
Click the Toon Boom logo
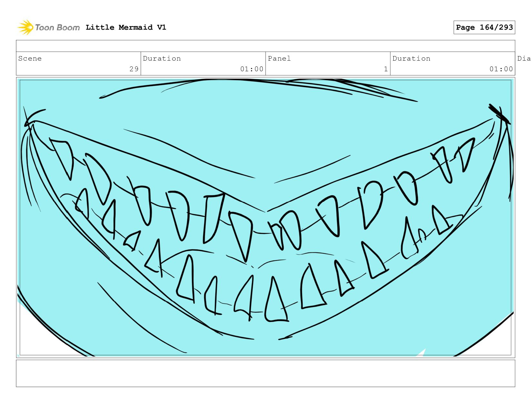tap(48, 27)
